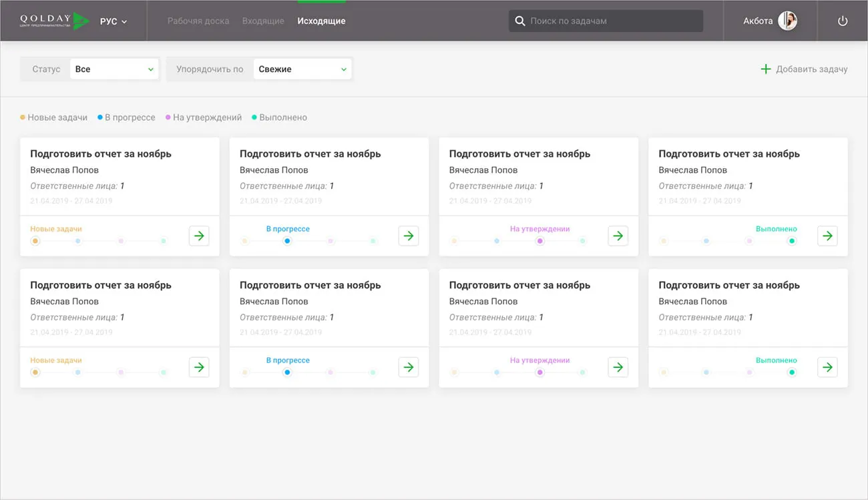Click the power logout icon
The image size is (868, 500).
point(843,21)
